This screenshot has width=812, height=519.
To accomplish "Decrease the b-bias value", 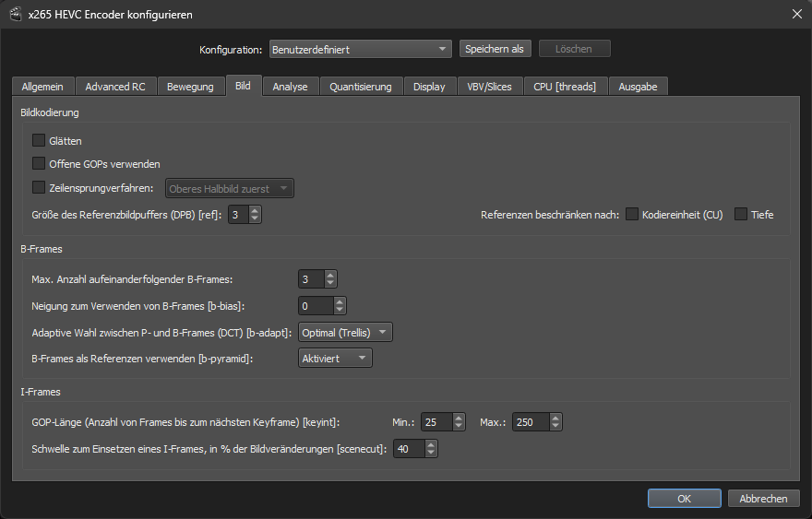I will click(x=340, y=311).
